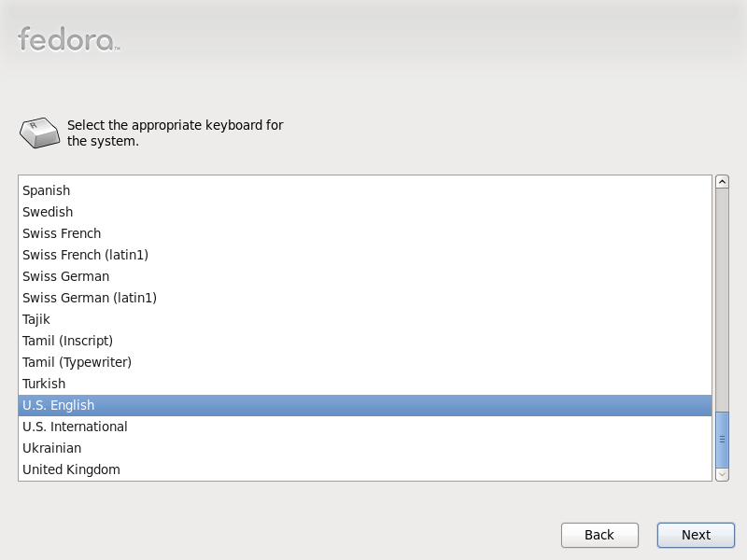This screenshot has width=747, height=560.
Task: Select U.S. International keyboard
Action: tap(365, 427)
